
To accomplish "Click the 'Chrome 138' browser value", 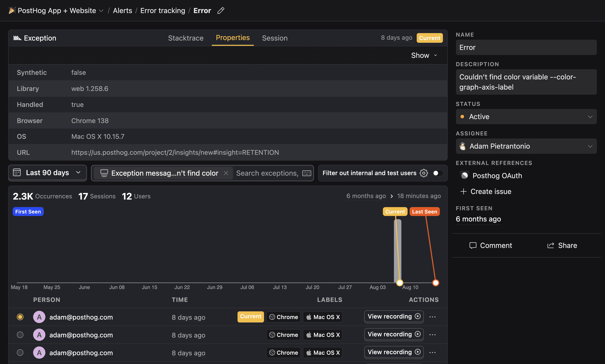I will coord(90,120).
